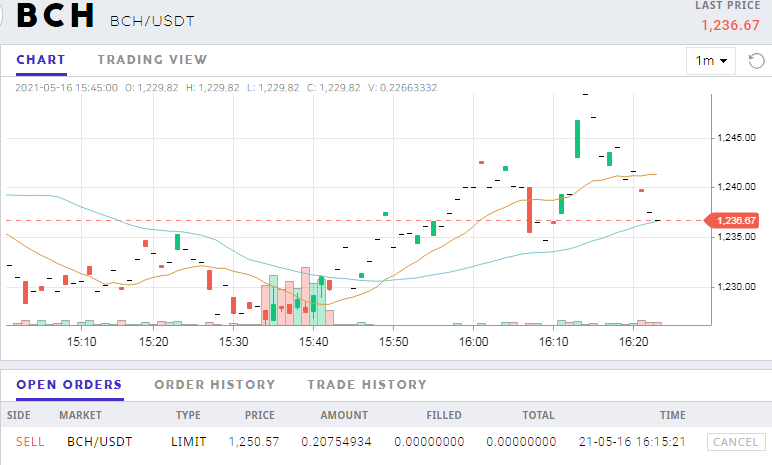Click the chart refresh icon
The width and height of the screenshot is (772, 465).
coord(756,61)
